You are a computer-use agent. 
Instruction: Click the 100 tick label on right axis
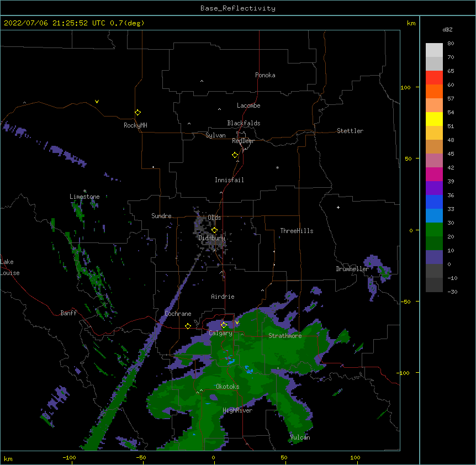tap(405, 87)
